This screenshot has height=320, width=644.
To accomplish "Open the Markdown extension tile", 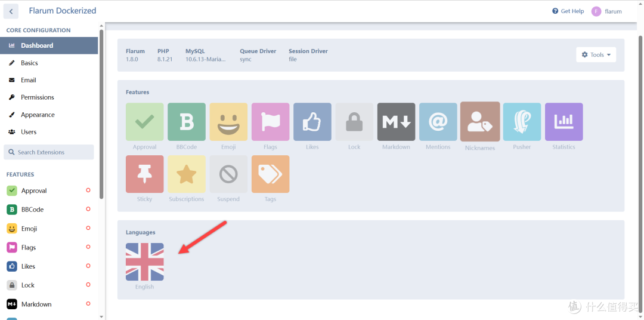I will coord(396,122).
